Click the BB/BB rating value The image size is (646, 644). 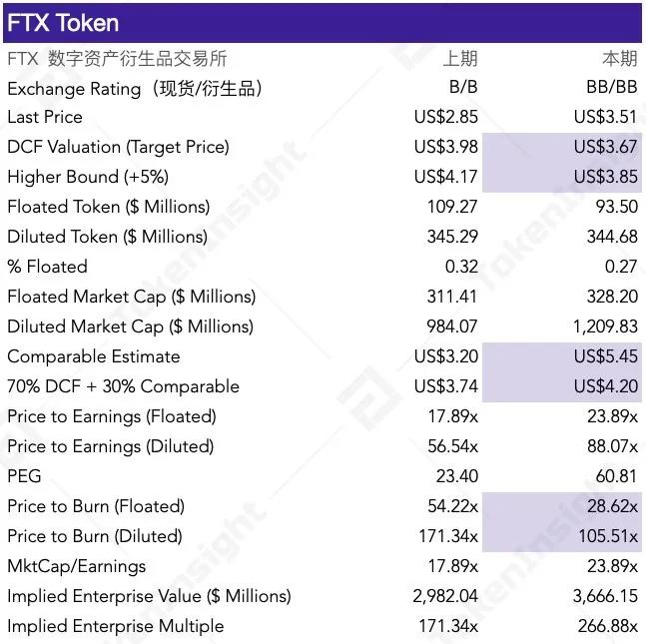611,87
